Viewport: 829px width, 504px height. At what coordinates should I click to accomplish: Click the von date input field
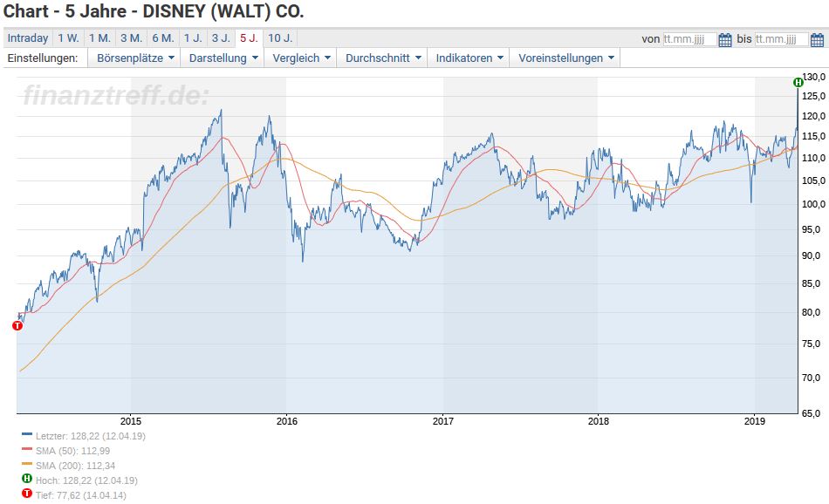(690, 39)
